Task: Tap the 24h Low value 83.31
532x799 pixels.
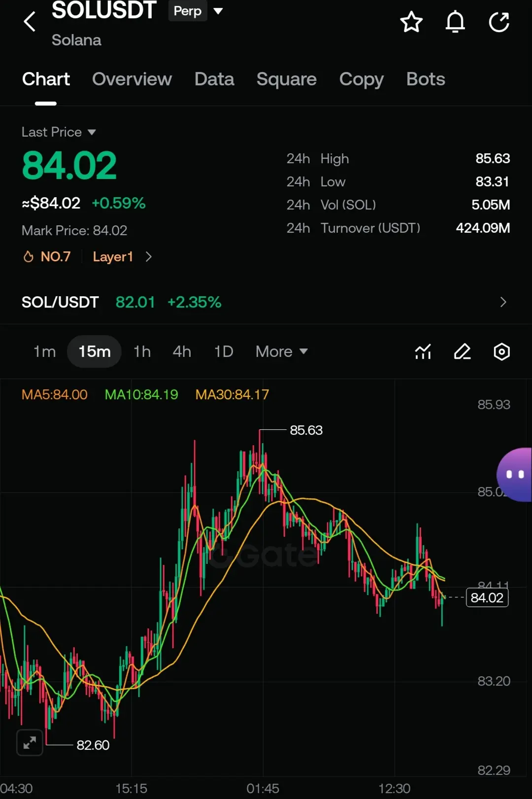Action: [x=493, y=181]
